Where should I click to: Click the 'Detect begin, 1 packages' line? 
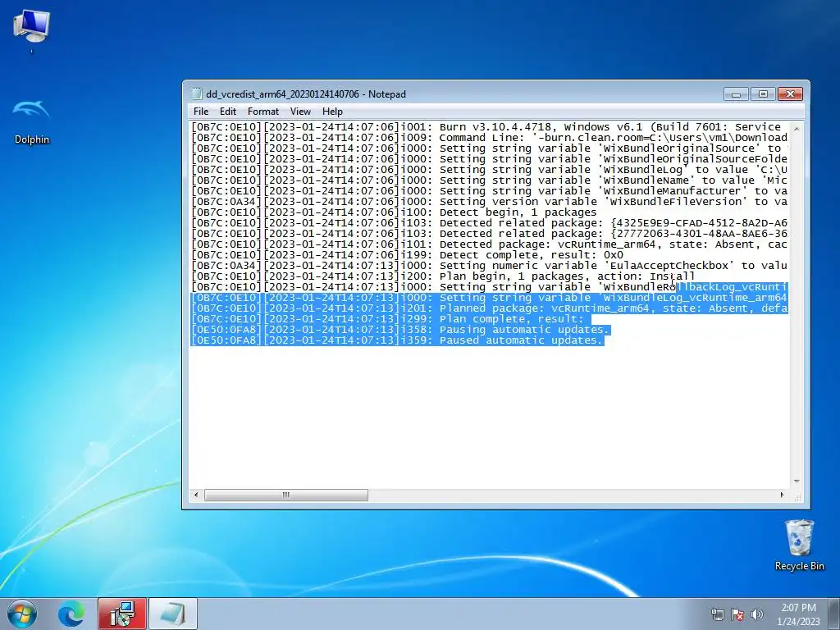(394, 212)
